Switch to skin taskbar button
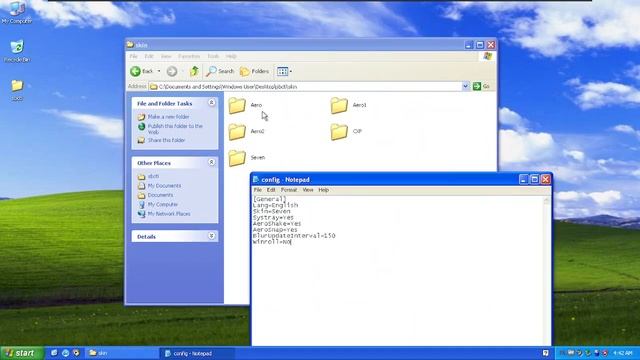The height and width of the screenshot is (360, 640). point(122,353)
